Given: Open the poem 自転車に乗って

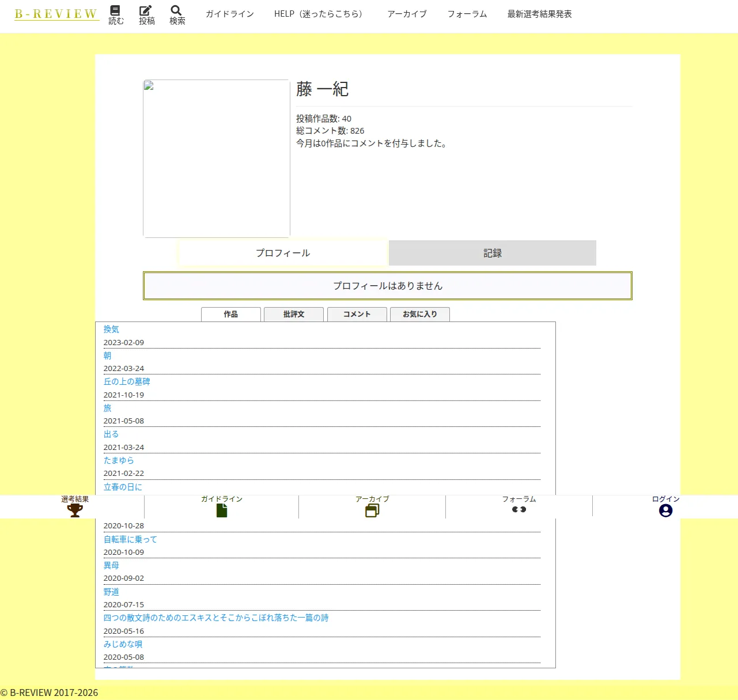Looking at the screenshot, I should coord(130,539).
